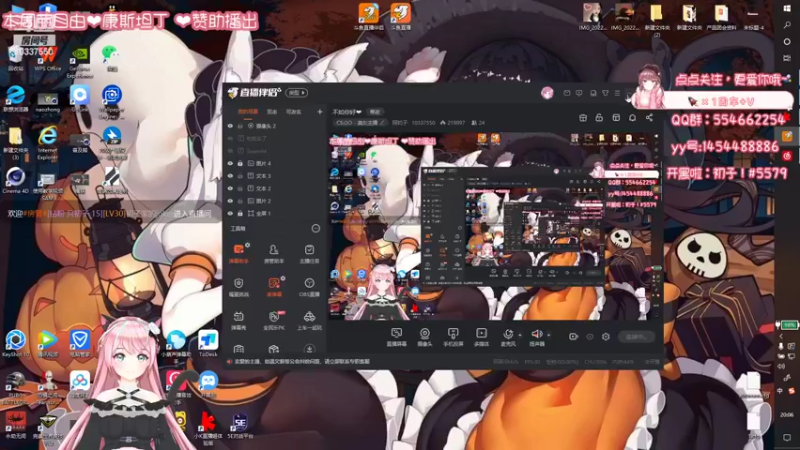Click the streamer avatar in the title bar
The height and width of the screenshot is (450, 800).
pos(547,93)
